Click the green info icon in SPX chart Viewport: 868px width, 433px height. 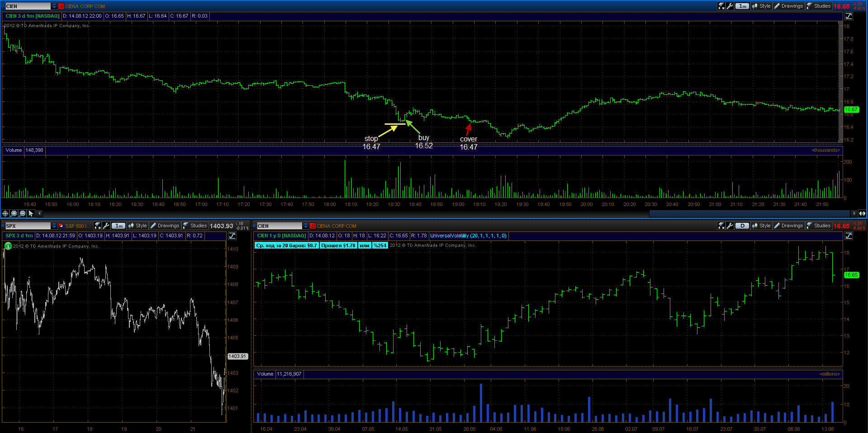(x=8, y=246)
